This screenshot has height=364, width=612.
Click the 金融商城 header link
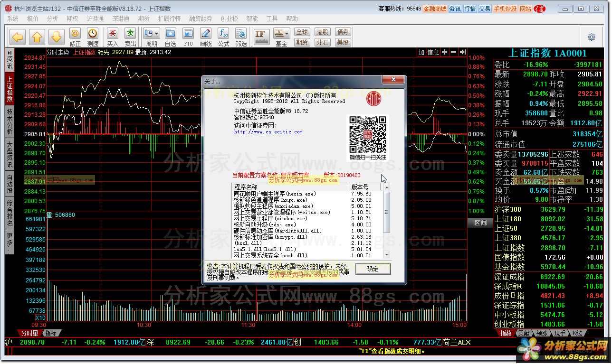point(435,9)
